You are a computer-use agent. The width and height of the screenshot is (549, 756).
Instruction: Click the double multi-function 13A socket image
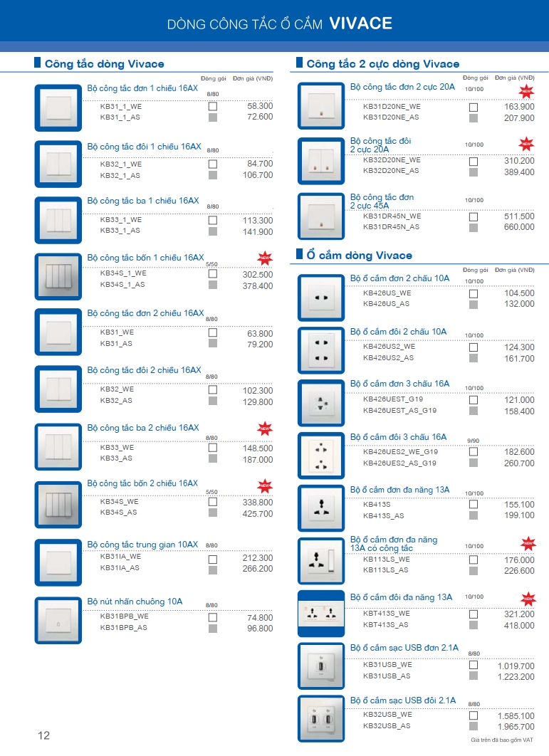coord(321,614)
